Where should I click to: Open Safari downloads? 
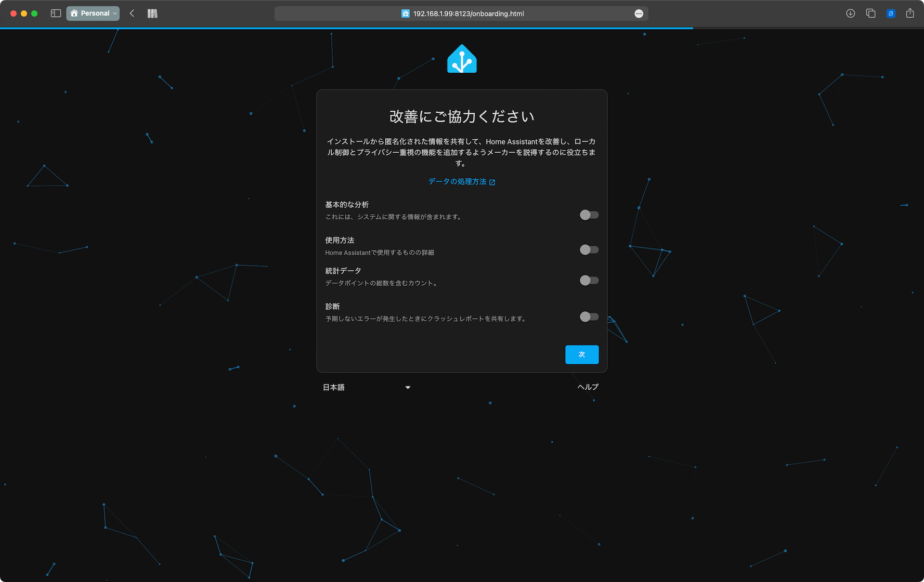(x=851, y=14)
